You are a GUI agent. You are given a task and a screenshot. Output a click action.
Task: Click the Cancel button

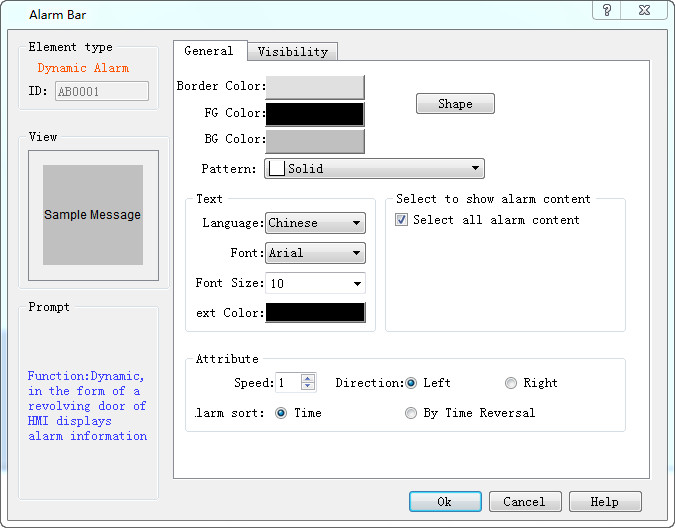pyautogui.click(x=525, y=502)
